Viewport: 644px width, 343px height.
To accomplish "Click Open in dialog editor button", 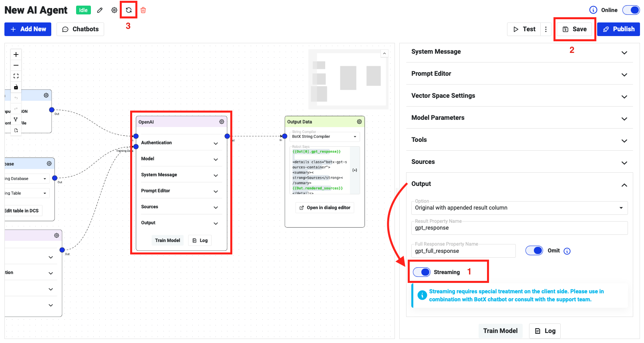I will coord(325,208).
